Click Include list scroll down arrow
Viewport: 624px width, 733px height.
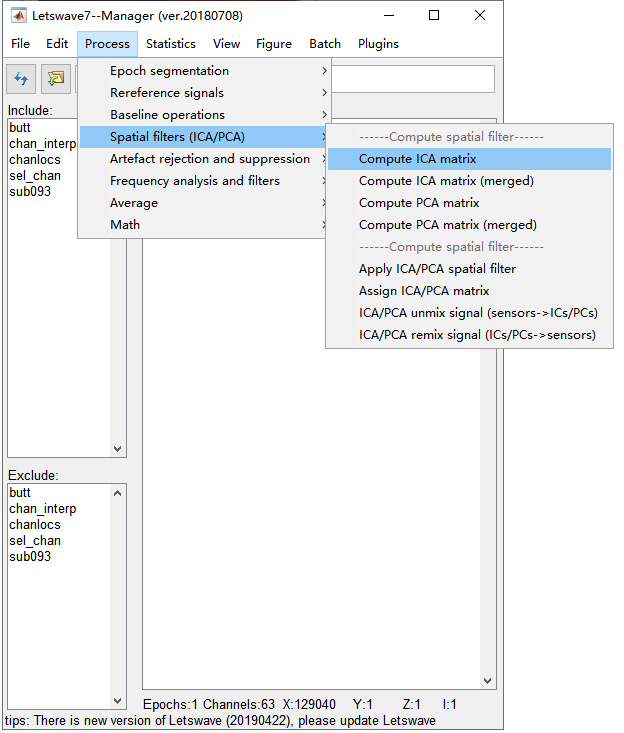(x=117, y=449)
